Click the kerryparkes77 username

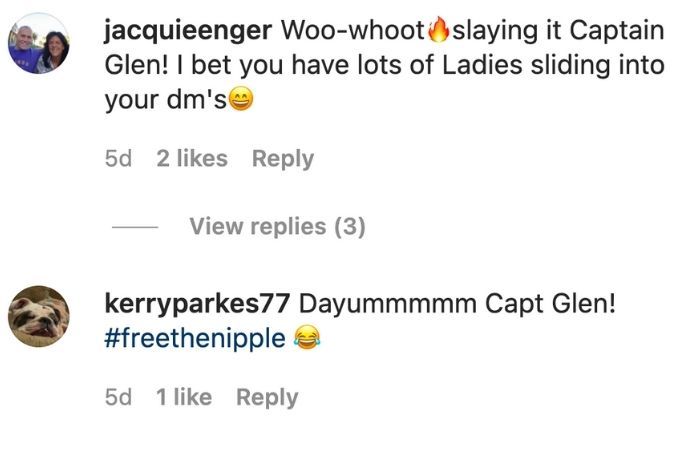tap(197, 303)
